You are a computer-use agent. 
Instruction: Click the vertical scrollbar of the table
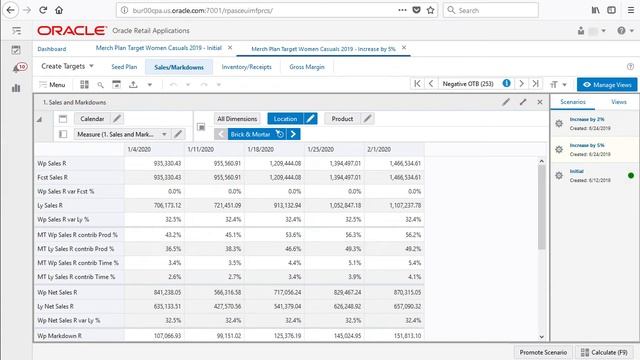click(542, 207)
